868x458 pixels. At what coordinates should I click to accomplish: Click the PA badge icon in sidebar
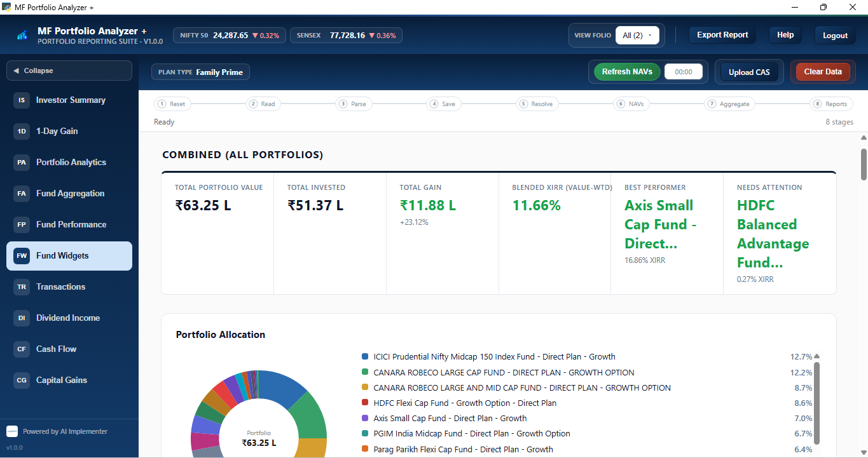pos(22,163)
